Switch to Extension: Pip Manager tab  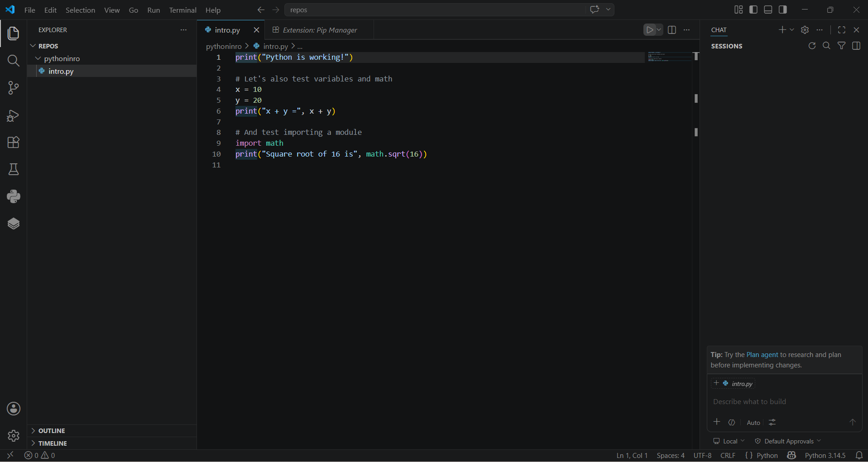point(319,30)
